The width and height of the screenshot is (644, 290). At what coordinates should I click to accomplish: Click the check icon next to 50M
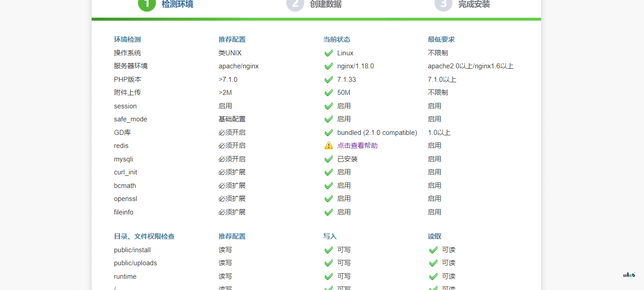(x=329, y=93)
